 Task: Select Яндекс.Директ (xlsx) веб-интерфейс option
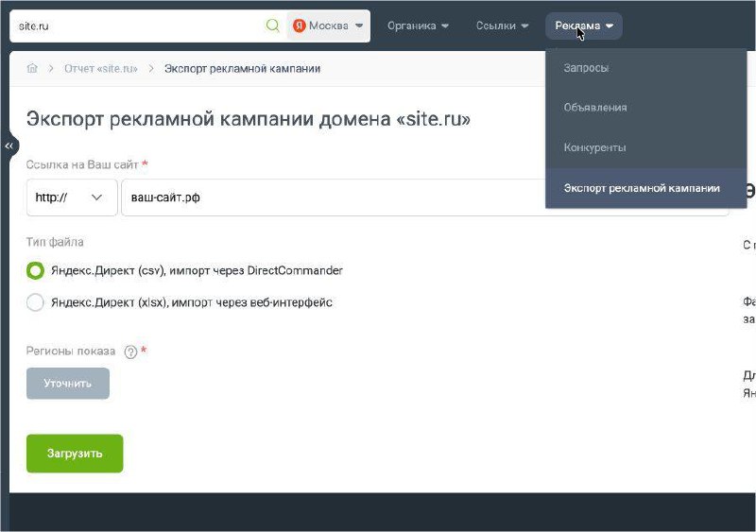pyautogui.click(x=35, y=302)
